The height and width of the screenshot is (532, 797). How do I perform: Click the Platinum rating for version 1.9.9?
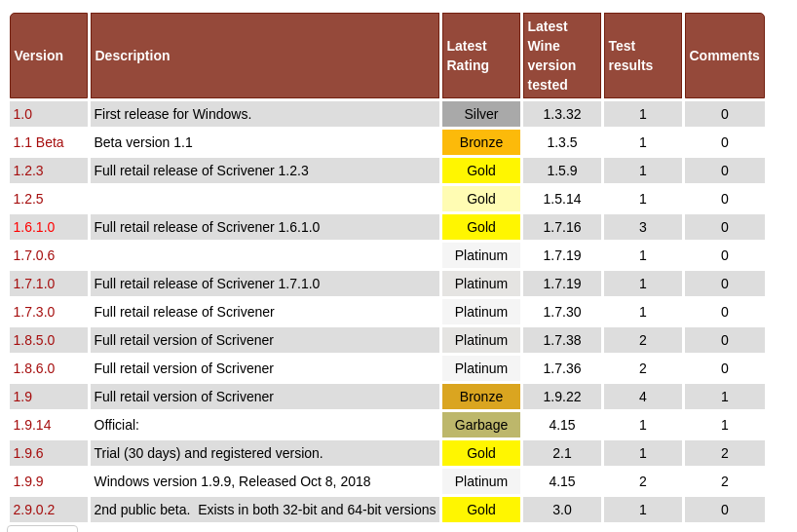click(481, 481)
